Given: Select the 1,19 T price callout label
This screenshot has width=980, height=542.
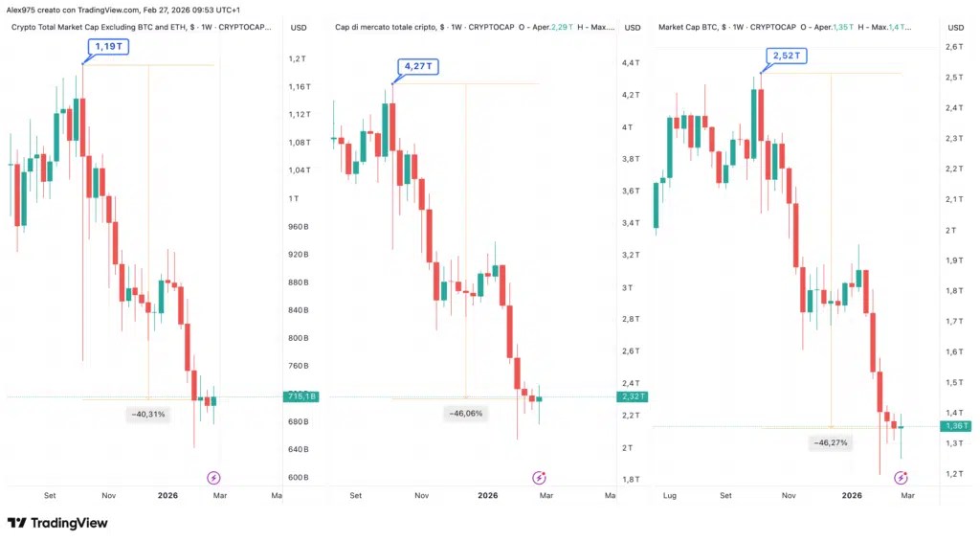Looking at the screenshot, I should pos(109,46).
